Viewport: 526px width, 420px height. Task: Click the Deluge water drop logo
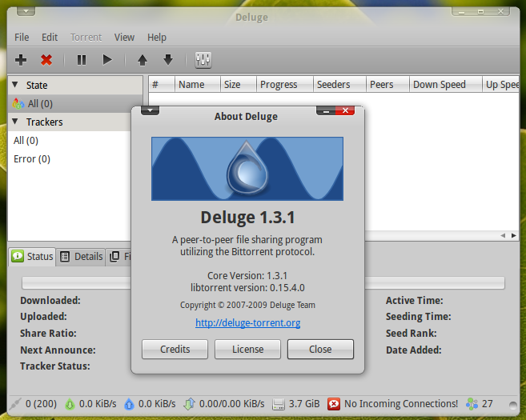(x=247, y=168)
